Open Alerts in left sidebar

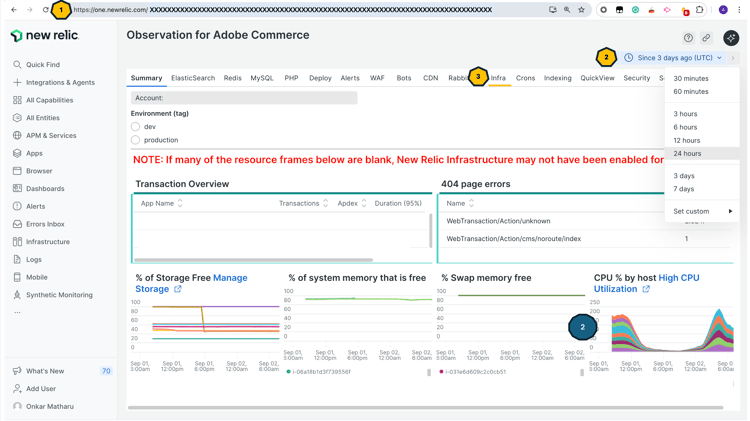pos(29,206)
